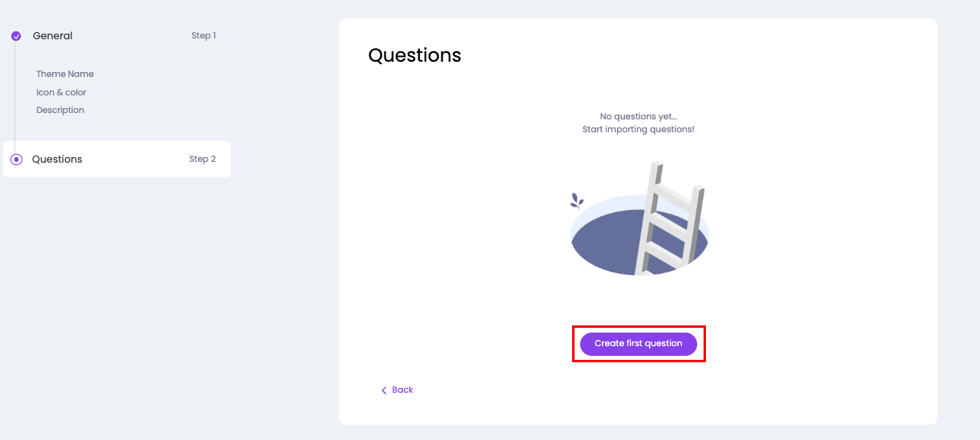Click the left chevron beside Back
The image size is (980, 440).
384,390
